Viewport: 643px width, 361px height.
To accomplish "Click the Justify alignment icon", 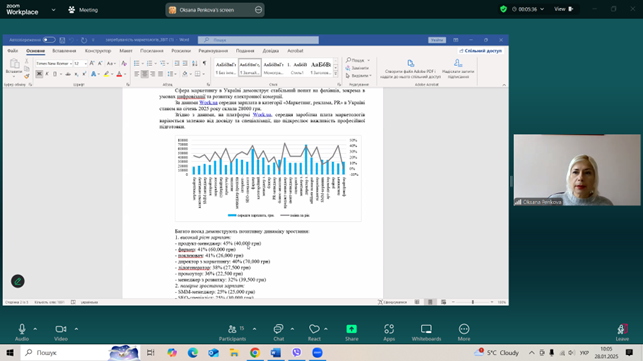I will 161,74.
